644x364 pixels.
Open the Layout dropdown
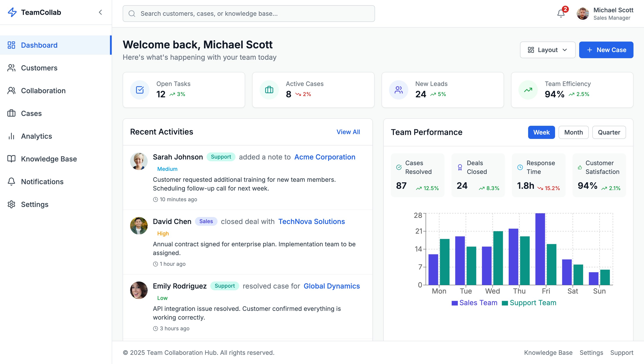[547, 50]
